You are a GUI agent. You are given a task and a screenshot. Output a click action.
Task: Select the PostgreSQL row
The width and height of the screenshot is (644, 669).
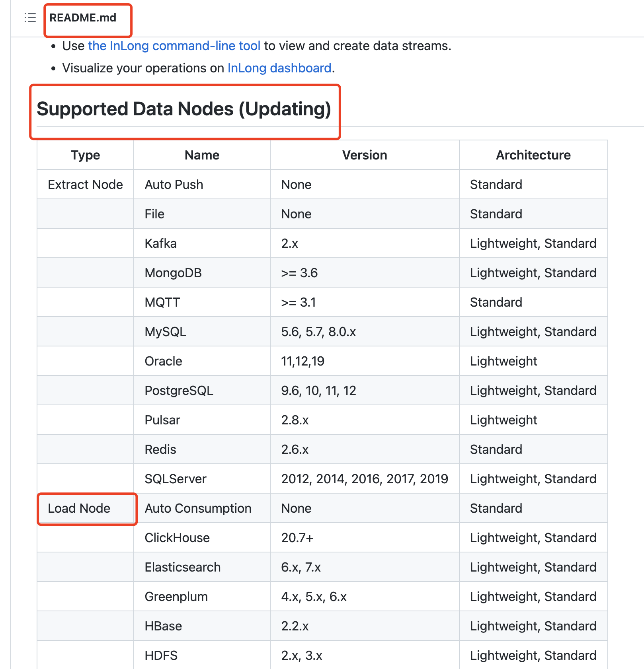click(179, 390)
